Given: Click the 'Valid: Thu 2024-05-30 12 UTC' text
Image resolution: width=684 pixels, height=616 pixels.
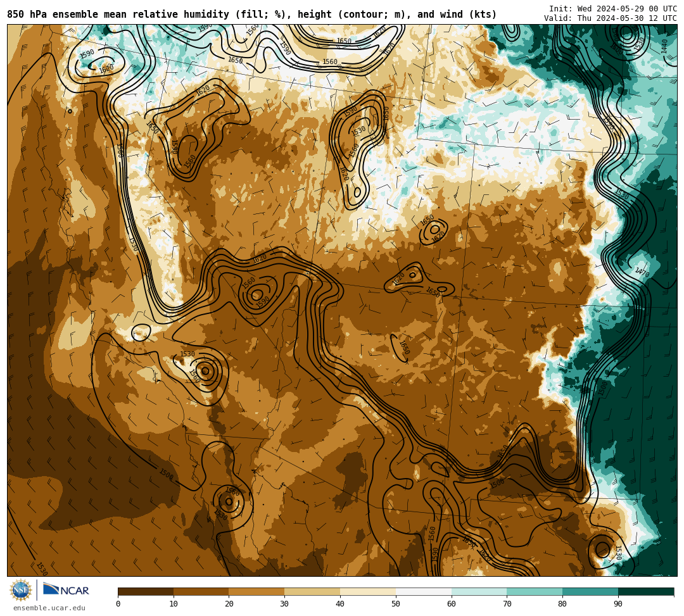Looking at the screenshot, I should [x=611, y=18].
